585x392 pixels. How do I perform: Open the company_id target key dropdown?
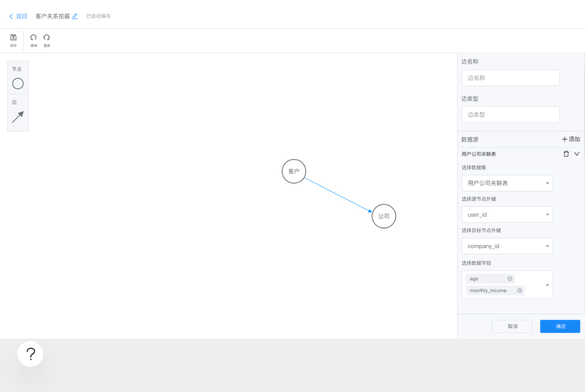click(x=507, y=246)
